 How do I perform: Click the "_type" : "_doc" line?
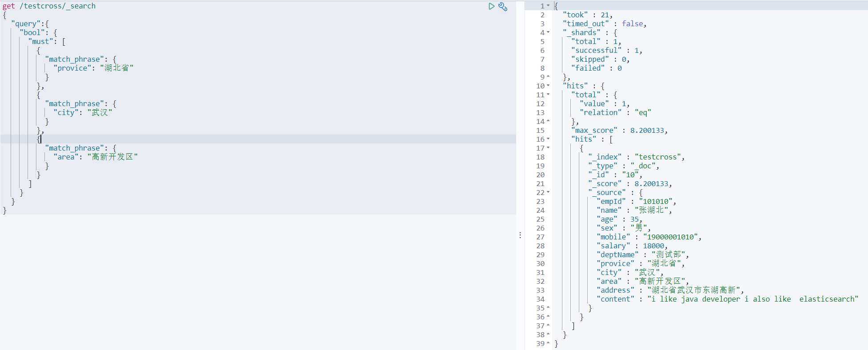(x=624, y=166)
